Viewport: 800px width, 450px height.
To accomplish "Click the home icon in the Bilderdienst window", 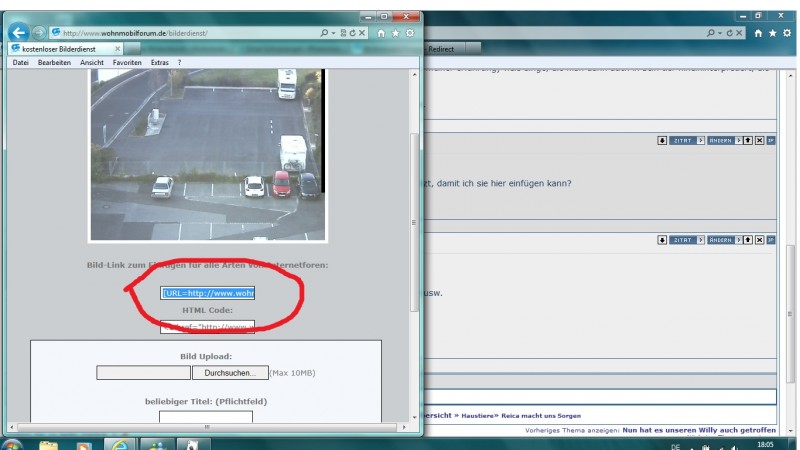I will pyautogui.click(x=381, y=33).
